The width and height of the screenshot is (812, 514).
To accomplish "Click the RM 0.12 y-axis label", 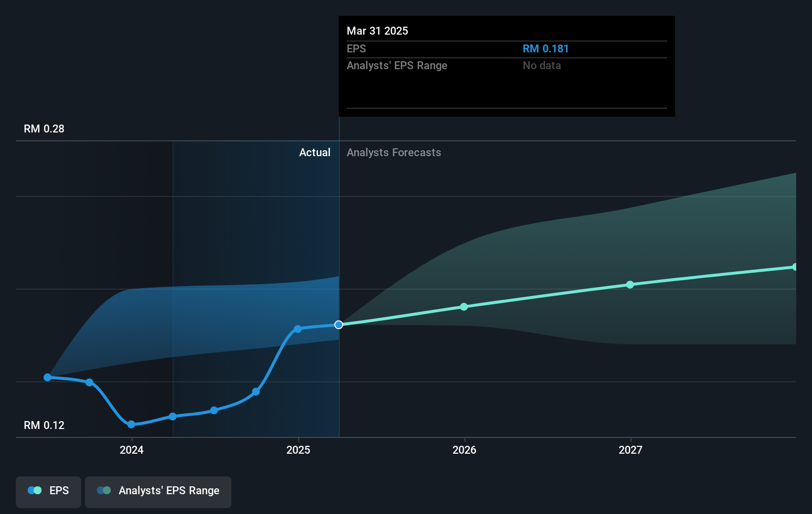I will click(x=44, y=425).
